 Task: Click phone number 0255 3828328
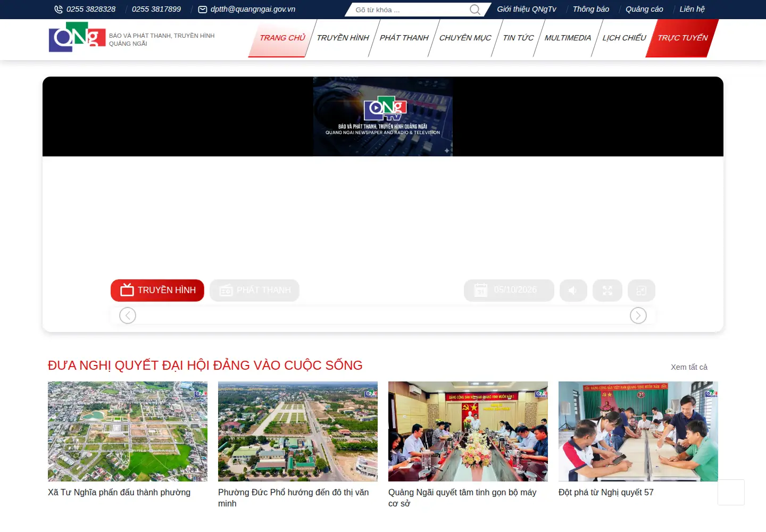pyautogui.click(x=91, y=9)
